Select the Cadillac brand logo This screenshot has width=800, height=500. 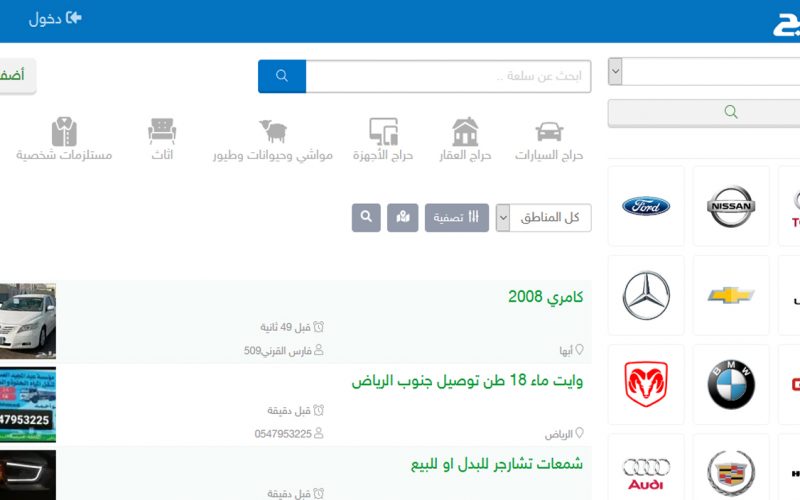point(731,473)
